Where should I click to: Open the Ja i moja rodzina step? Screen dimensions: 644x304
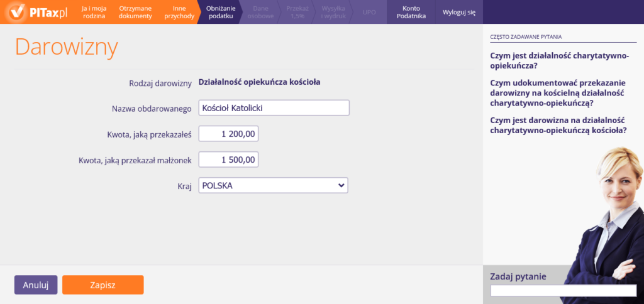pyautogui.click(x=94, y=12)
